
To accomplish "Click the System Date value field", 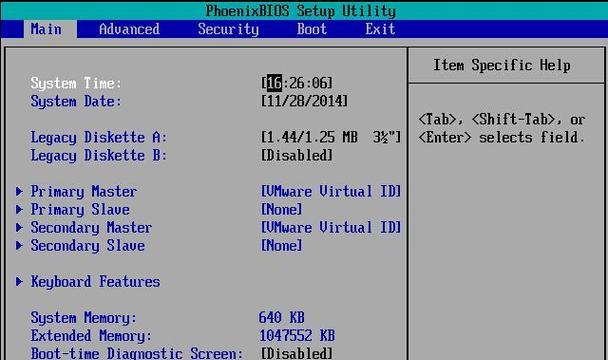I will tap(304, 101).
